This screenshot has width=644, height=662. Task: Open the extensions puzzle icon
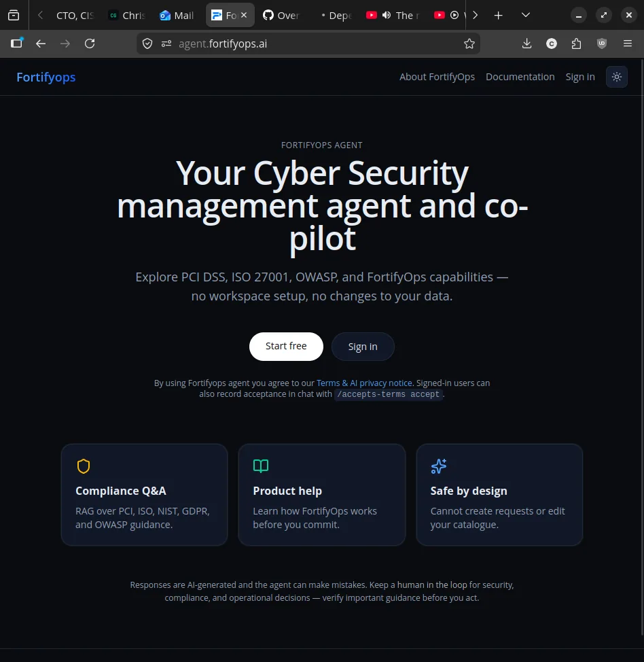[x=577, y=43]
